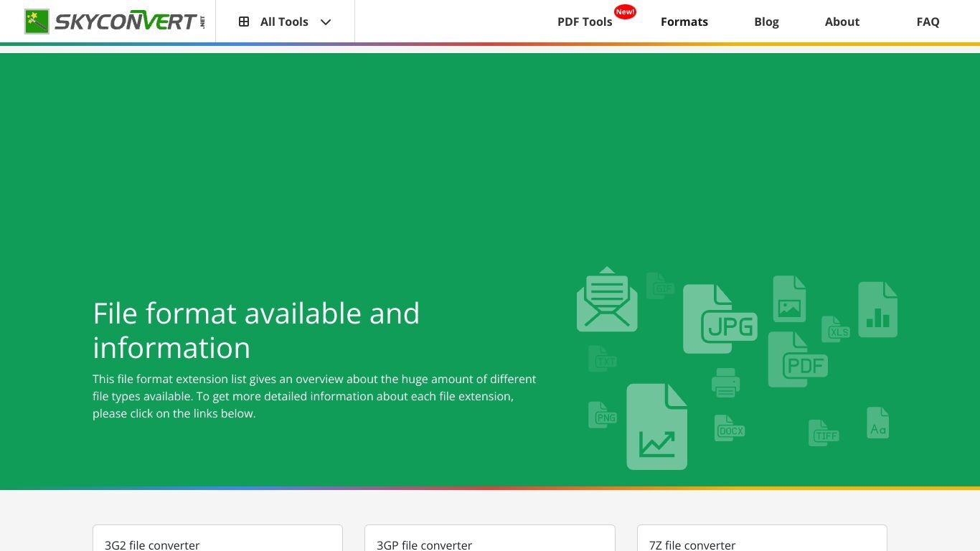Open the About page

842,22
